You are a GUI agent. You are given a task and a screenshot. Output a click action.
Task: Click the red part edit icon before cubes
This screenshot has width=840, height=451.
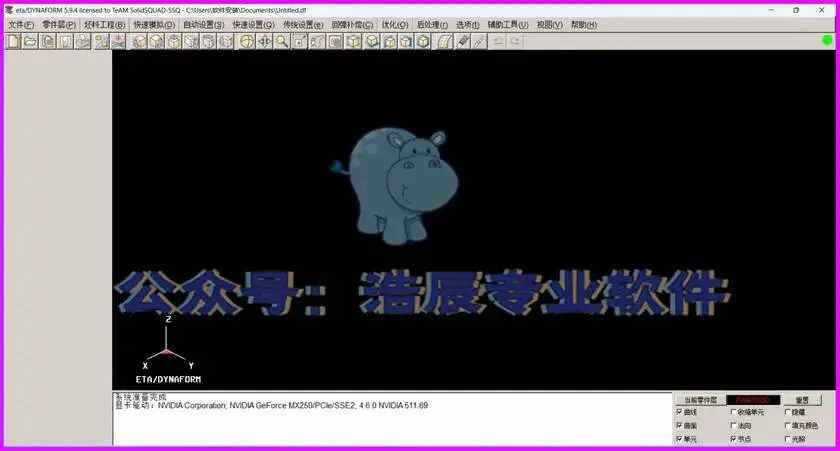118,41
